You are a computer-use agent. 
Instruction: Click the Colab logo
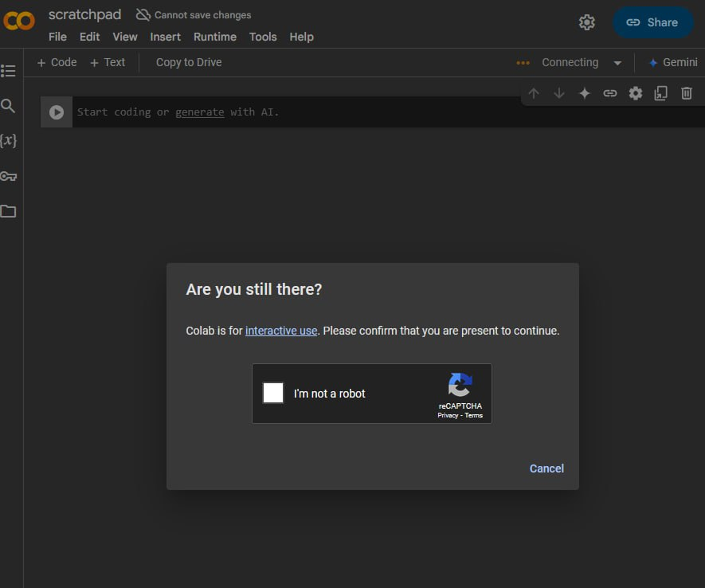click(x=18, y=22)
